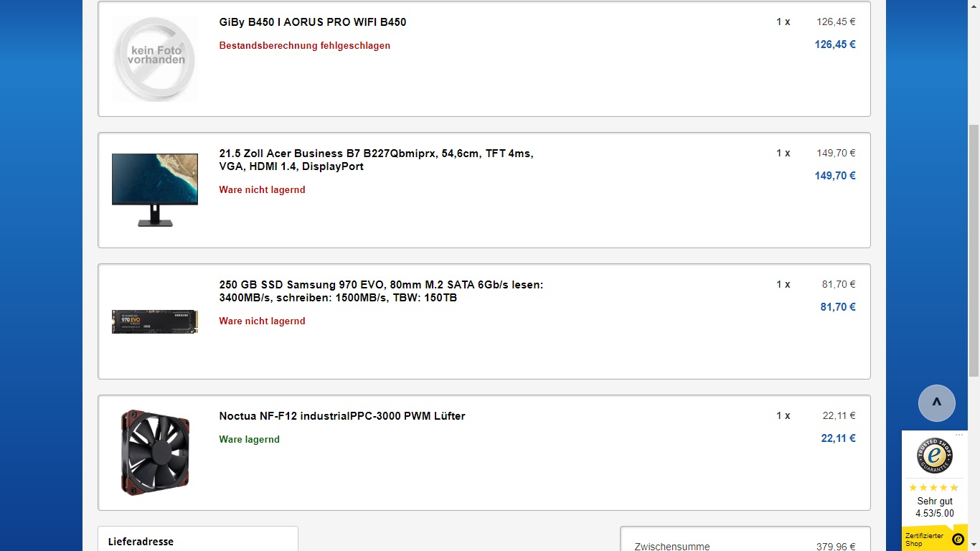
Task: Click the green 'Ware lagernd' status text
Action: coord(250,440)
